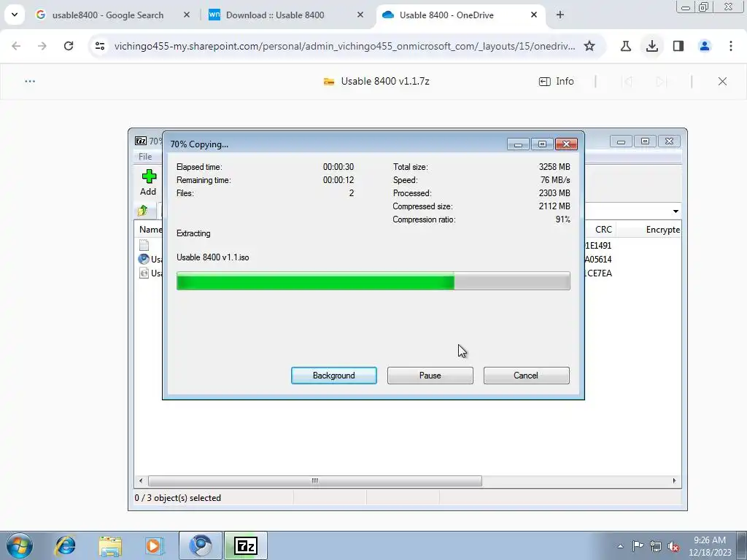Viewport: 747px width, 560px height.
Task: Open Chrome three-dot menu
Action: (x=731, y=46)
